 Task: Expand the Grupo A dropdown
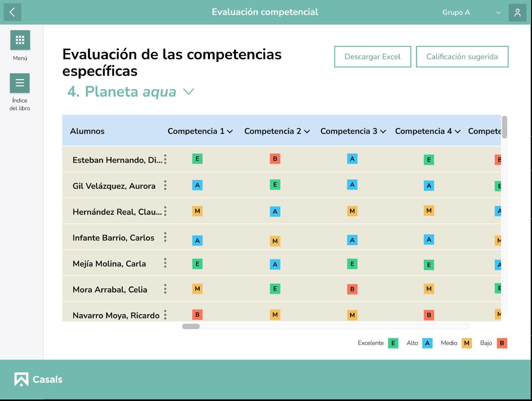(471, 13)
